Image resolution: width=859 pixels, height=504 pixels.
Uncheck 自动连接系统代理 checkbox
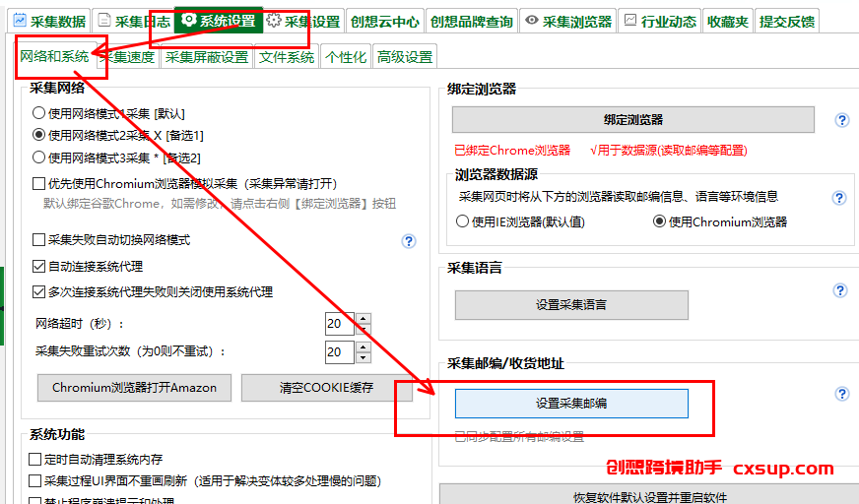pos(38,267)
